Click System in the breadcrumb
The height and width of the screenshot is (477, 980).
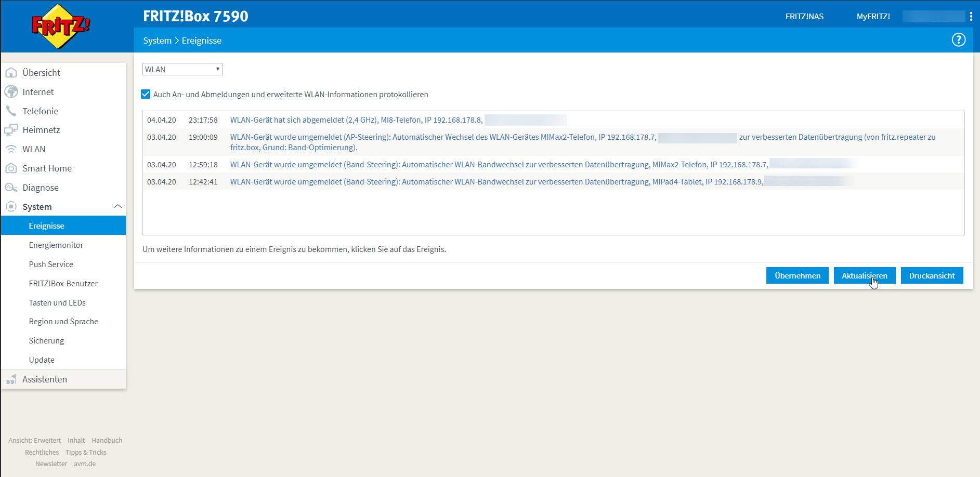(x=157, y=41)
